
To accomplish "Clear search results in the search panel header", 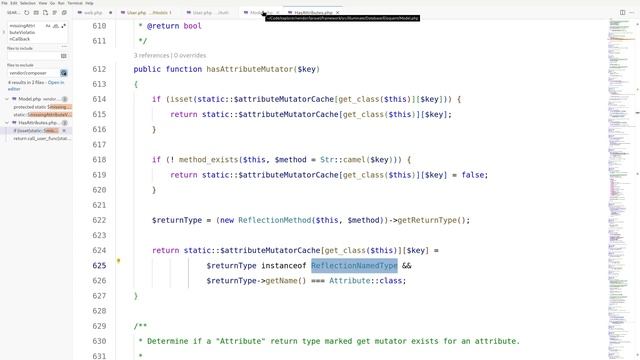I will [x=36, y=13].
